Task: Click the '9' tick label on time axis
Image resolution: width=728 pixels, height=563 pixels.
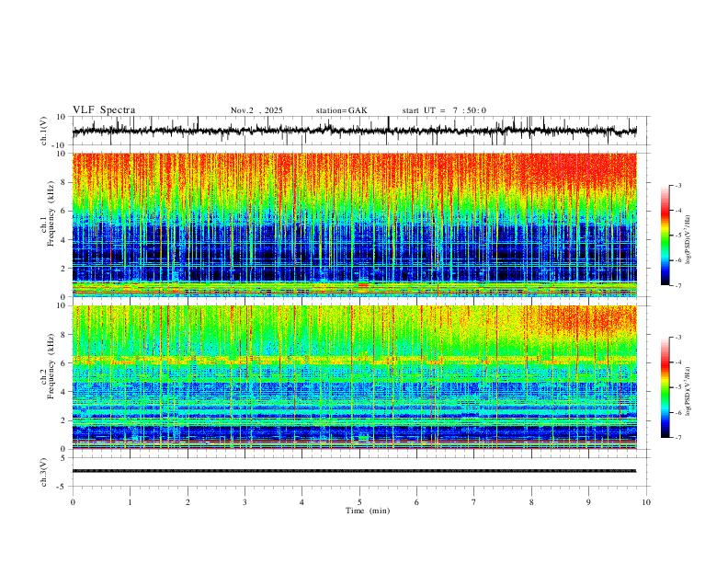Action: click(588, 502)
